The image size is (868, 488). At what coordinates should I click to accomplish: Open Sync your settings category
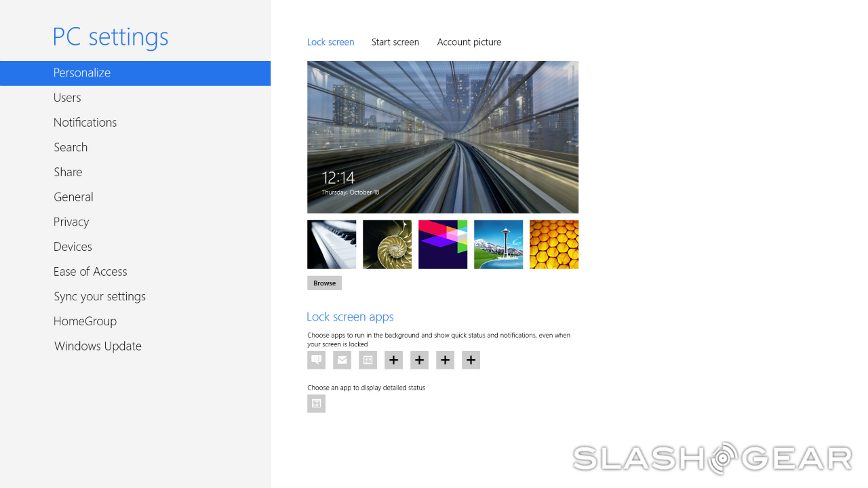tap(100, 297)
